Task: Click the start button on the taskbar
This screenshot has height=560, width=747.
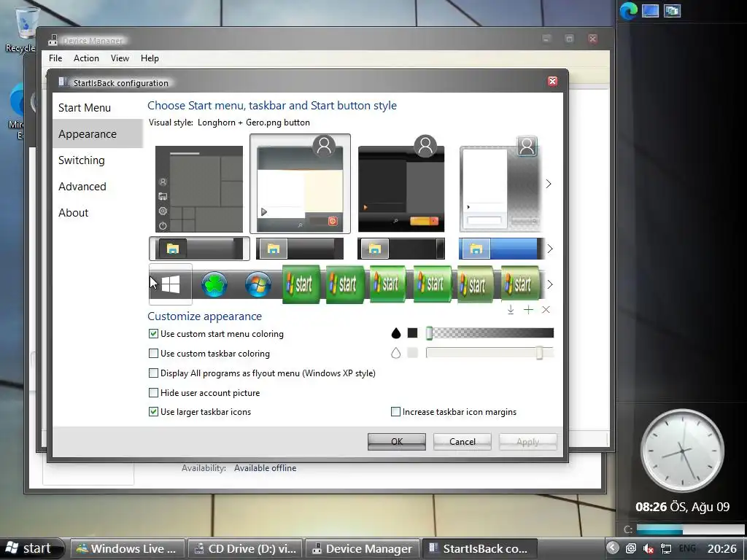Action: 31,548
